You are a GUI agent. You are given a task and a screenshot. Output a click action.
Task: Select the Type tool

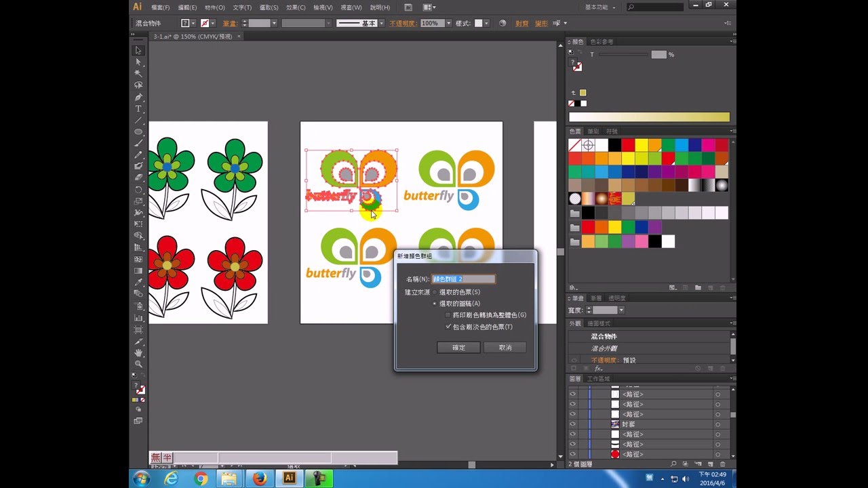point(138,108)
